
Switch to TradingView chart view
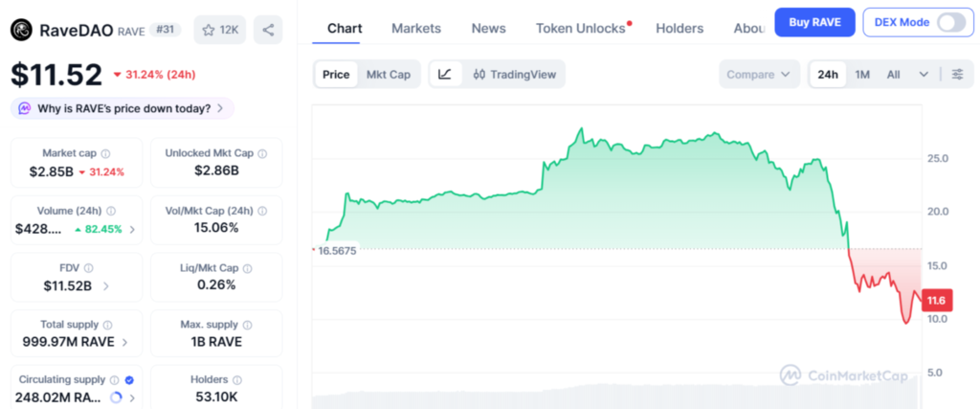(x=513, y=74)
